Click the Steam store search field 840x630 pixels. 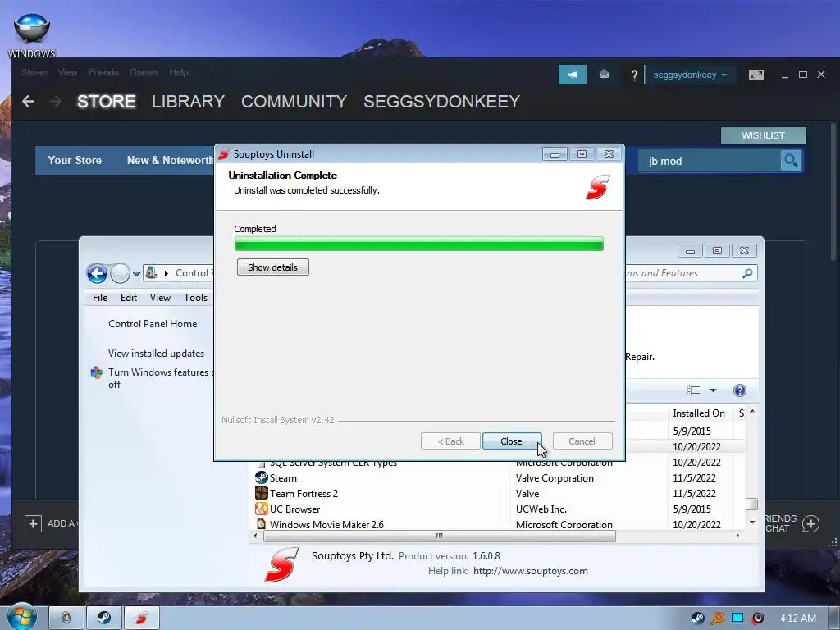(x=710, y=162)
